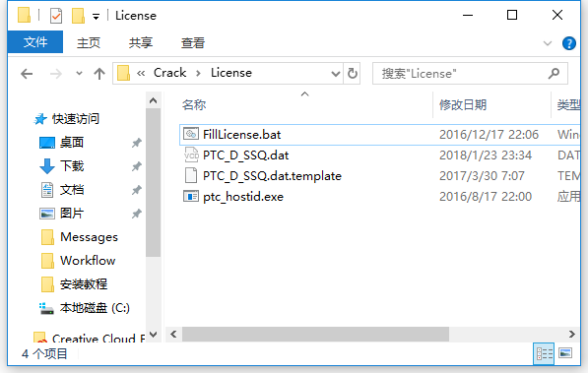This screenshot has width=588, height=373.
Task: Switch to details view in status bar
Action: point(544,353)
